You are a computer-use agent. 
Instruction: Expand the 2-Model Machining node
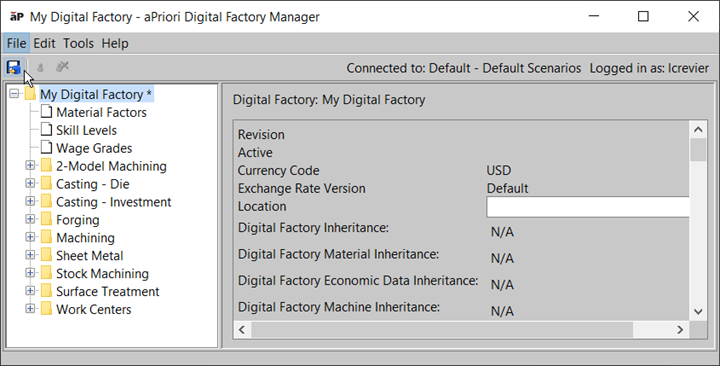(30, 165)
